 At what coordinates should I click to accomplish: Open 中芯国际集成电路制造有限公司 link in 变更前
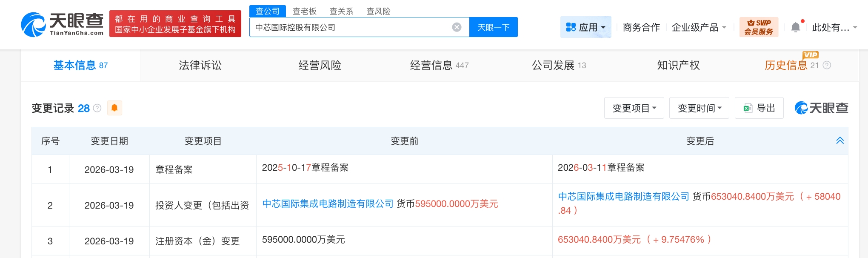pos(328,204)
